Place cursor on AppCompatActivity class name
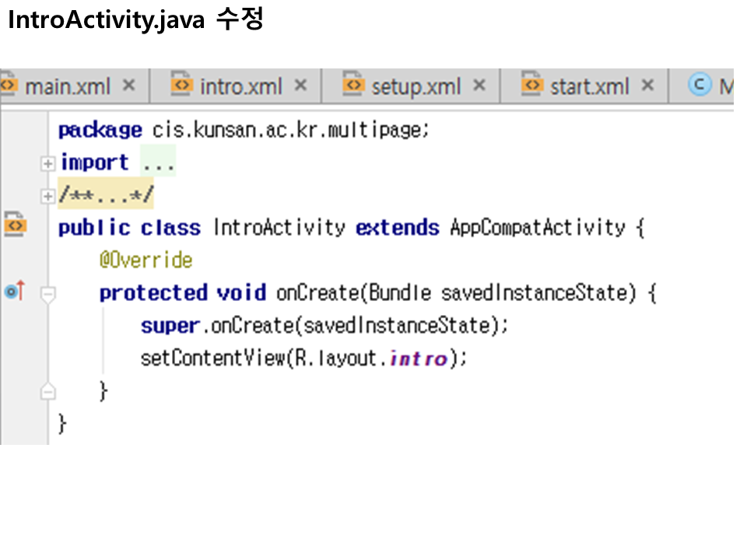747x560 pixels. (x=537, y=228)
